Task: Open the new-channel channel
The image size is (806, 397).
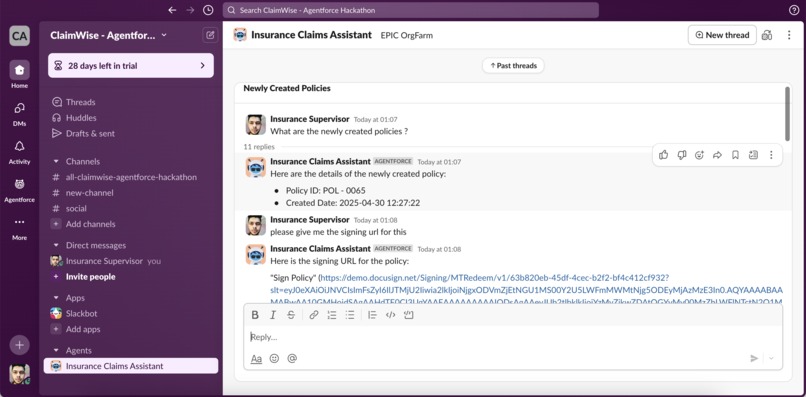Action: coord(131,193)
